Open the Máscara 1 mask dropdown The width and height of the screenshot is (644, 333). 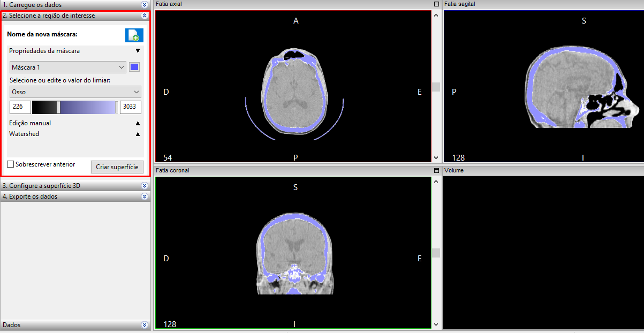tap(68, 67)
